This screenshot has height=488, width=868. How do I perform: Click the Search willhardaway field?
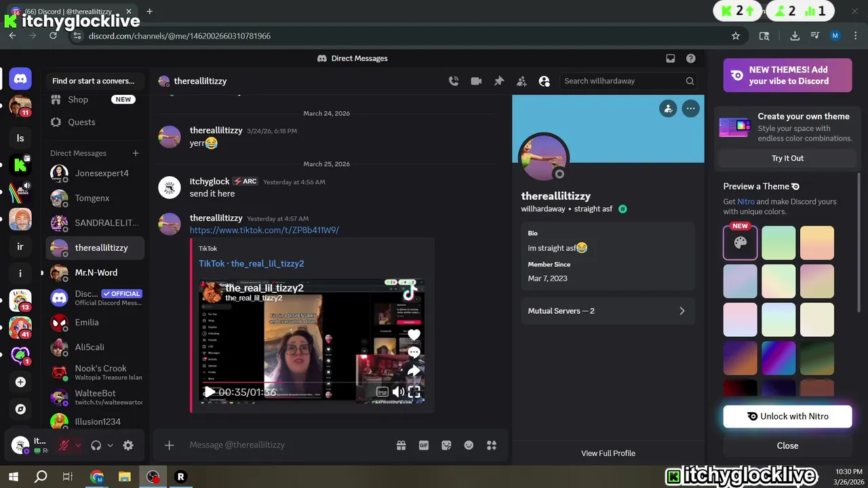(x=629, y=81)
